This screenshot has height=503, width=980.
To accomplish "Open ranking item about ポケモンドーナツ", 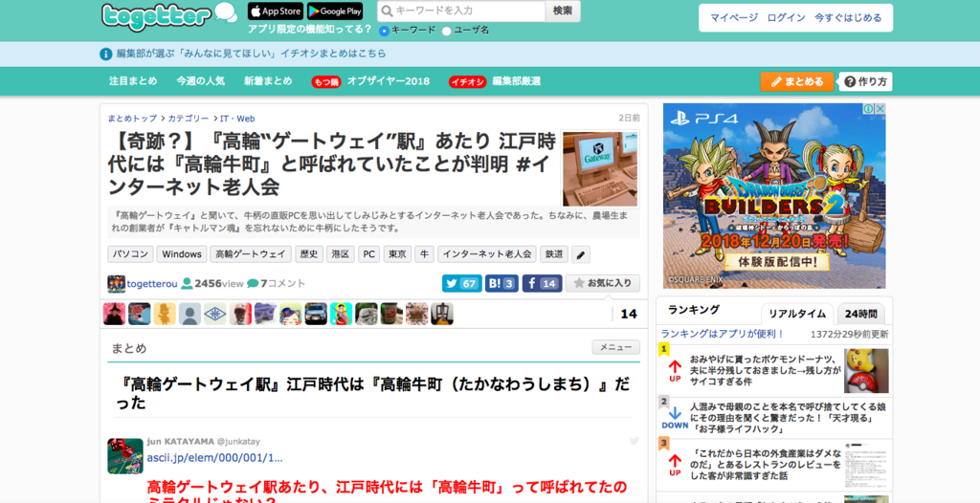I will (x=766, y=370).
